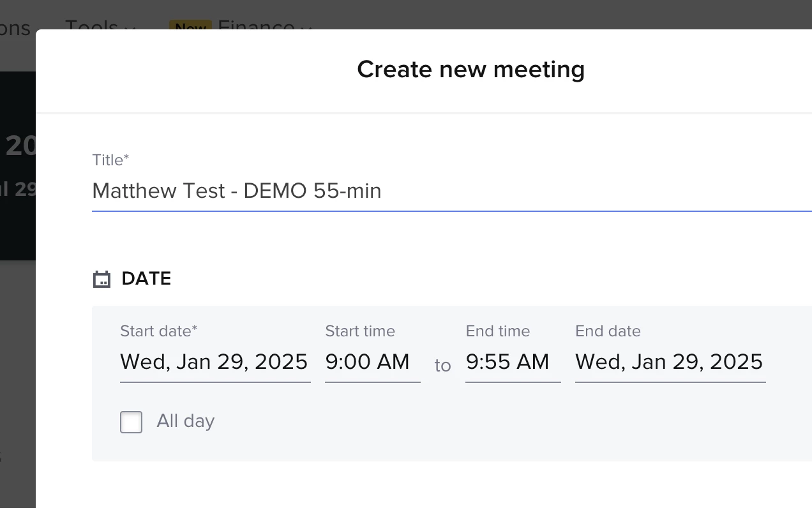The width and height of the screenshot is (812, 508).
Task: Click the Title* field label
Action: pyautogui.click(x=110, y=160)
